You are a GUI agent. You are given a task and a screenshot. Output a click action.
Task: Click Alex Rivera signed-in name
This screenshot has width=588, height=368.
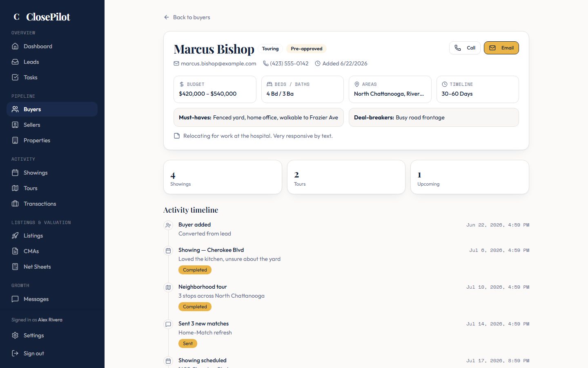50,320
